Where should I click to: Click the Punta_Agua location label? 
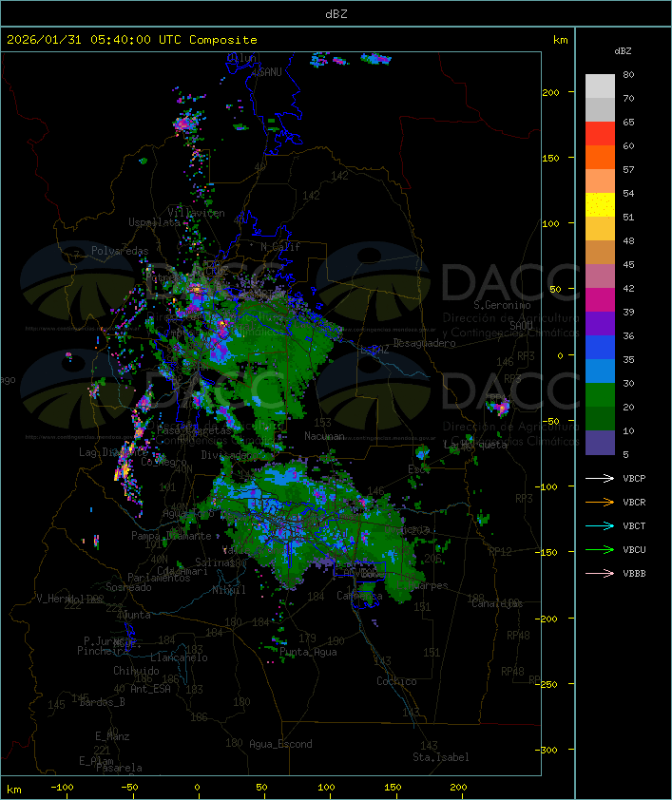(x=309, y=653)
